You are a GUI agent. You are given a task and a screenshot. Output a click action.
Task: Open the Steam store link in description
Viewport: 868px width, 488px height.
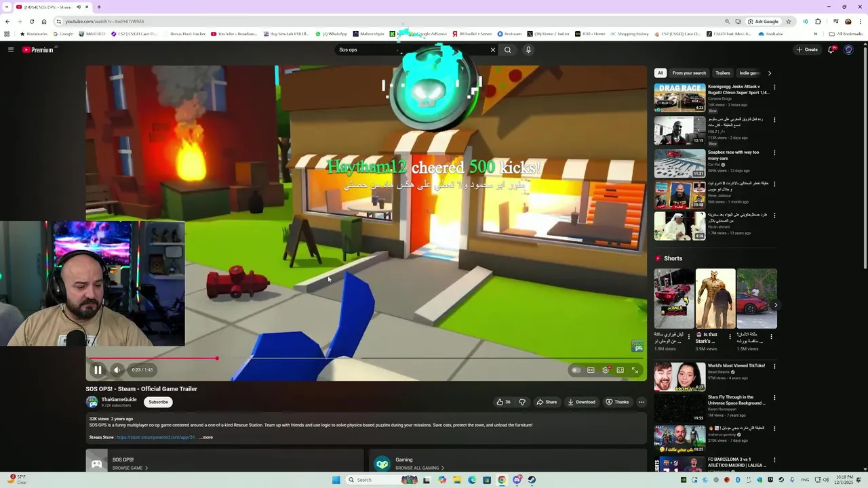[156, 437]
